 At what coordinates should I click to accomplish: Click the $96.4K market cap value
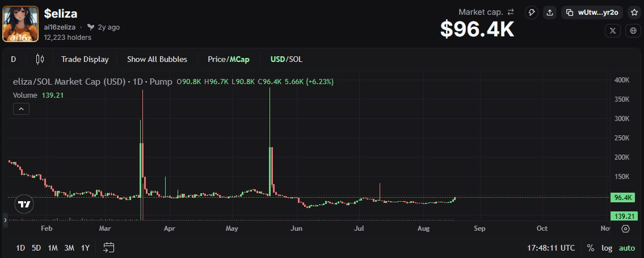pyautogui.click(x=477, y=29)
